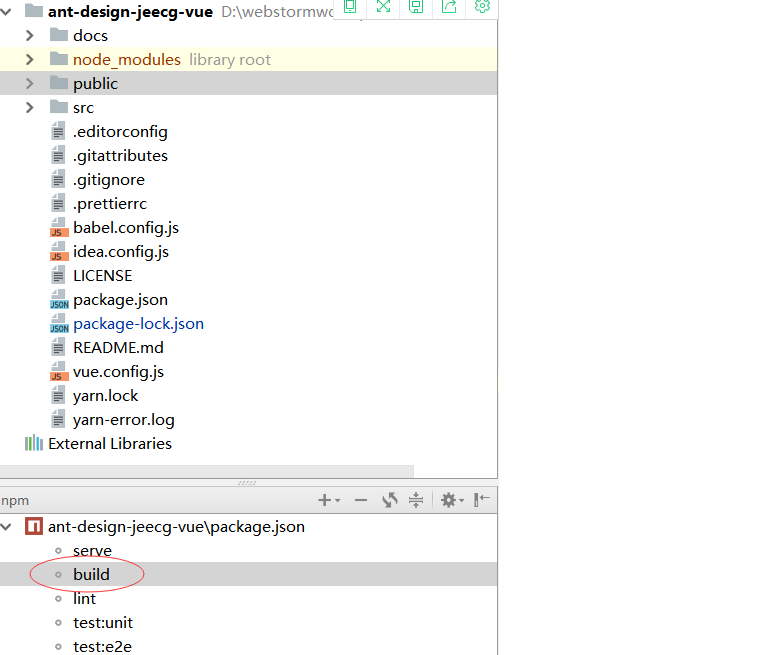Select the .gitignore file

109,180
